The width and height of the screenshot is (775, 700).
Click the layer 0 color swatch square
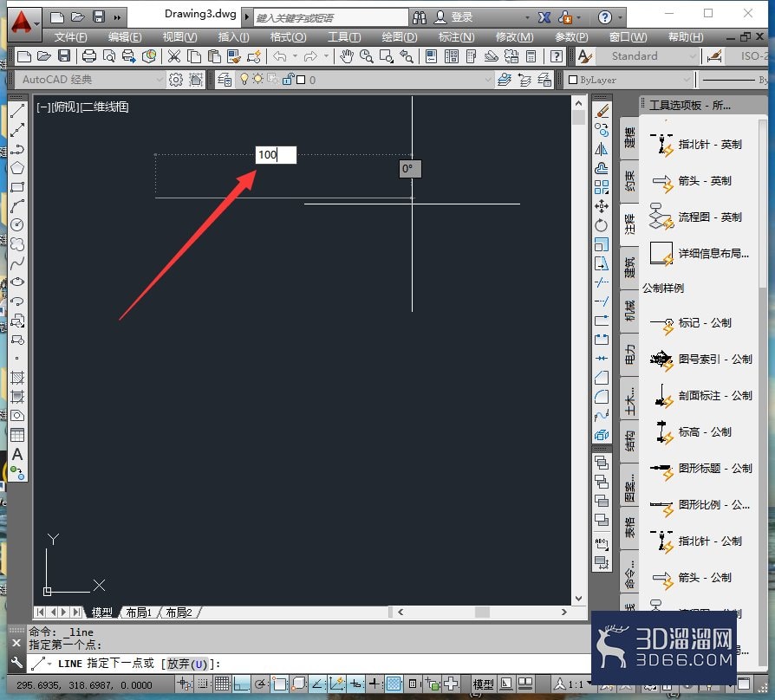click(x=301, y=80)
